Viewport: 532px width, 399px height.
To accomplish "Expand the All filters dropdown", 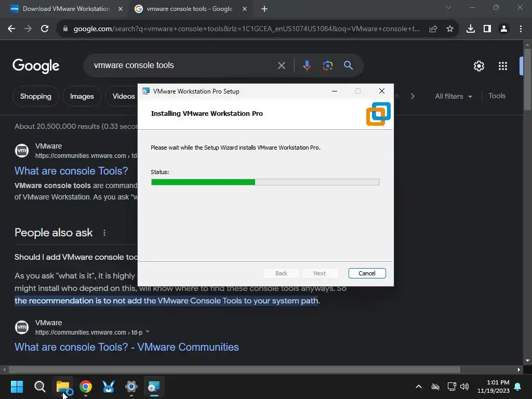I will pyautogui.click(x=453, y=96).
